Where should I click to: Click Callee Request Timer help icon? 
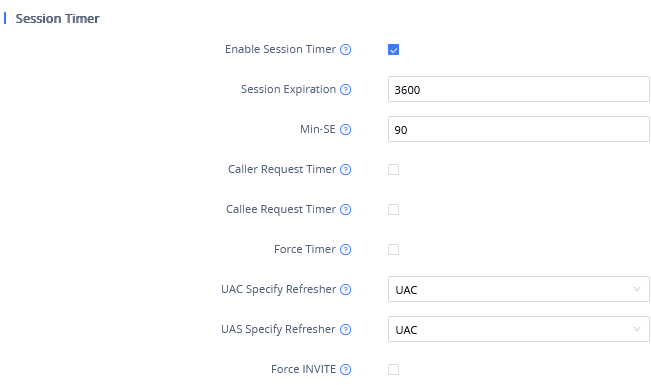(345, 210)
